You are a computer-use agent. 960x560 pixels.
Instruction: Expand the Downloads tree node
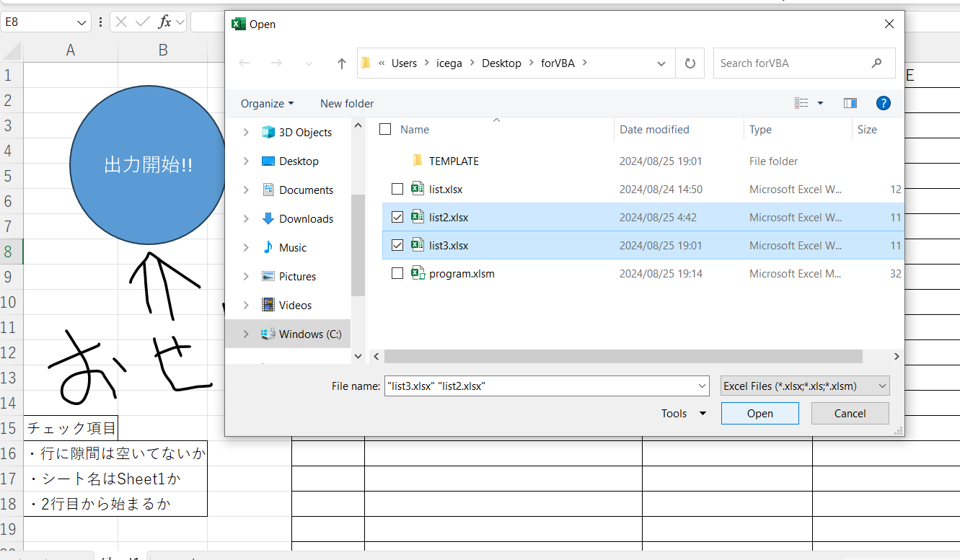(246, 218)
